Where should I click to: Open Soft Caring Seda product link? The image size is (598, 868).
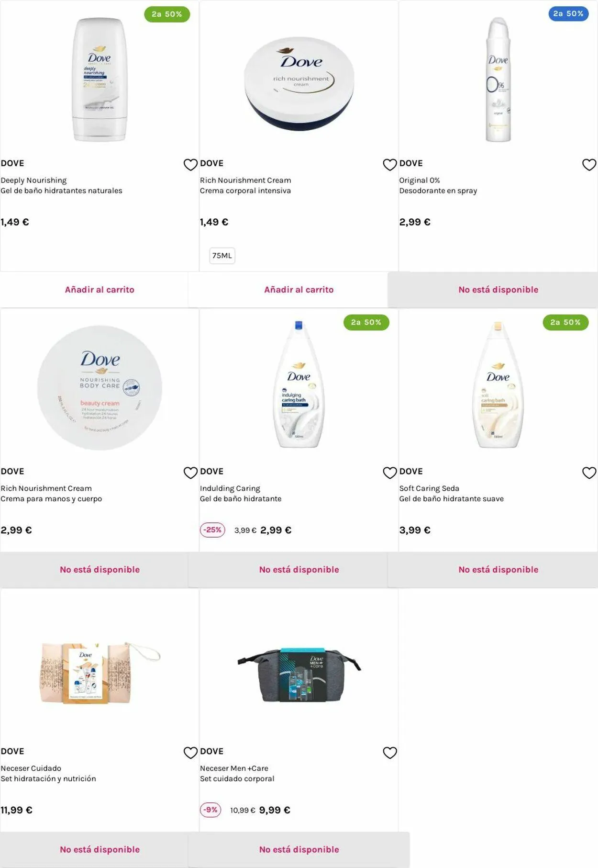[x=429, y=488]
